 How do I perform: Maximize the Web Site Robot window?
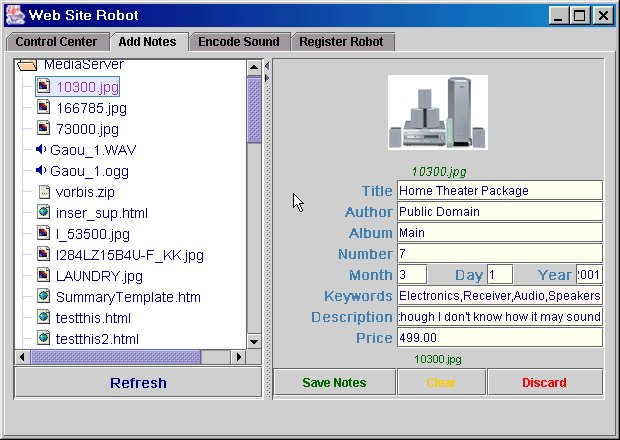[580, 16]
